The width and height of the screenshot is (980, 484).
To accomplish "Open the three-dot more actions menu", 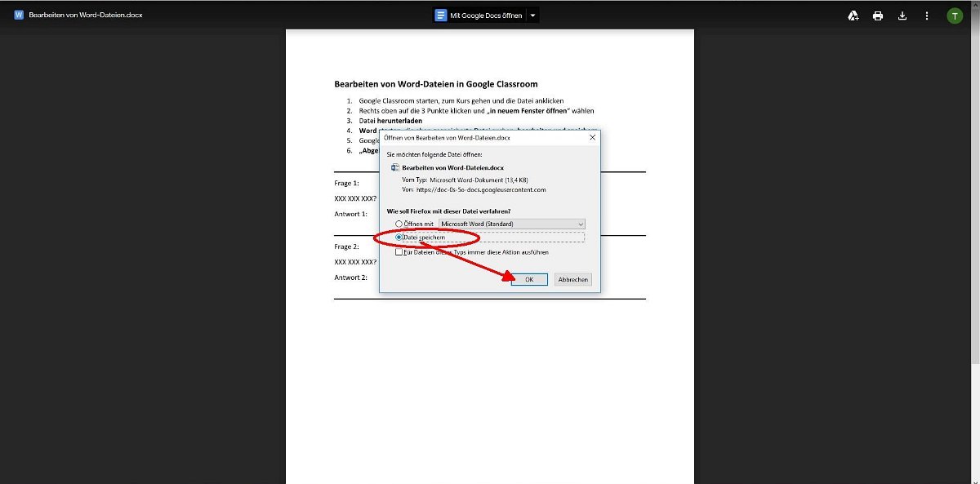I will (927, 16).
